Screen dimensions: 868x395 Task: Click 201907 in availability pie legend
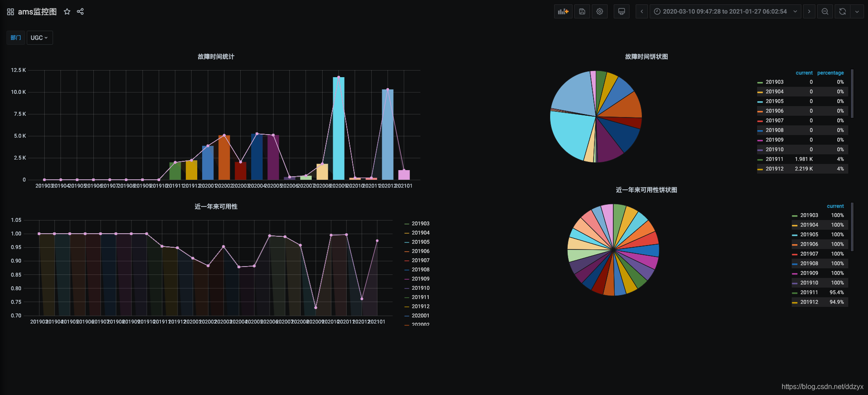click(x=809, y=254)
